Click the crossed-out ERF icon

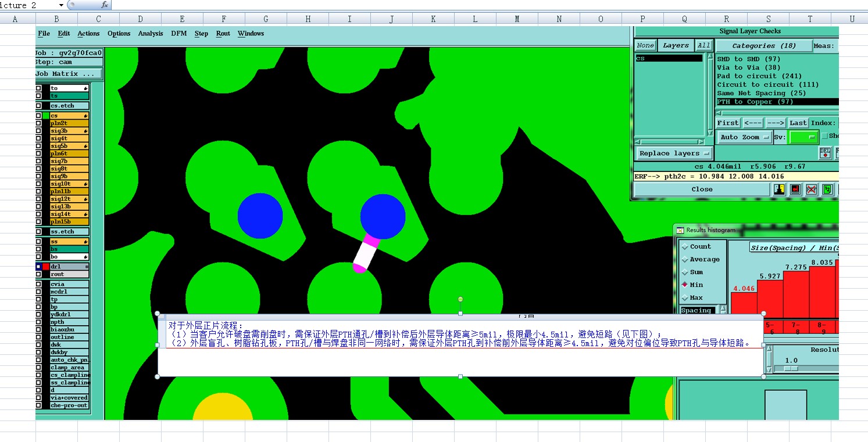(x=812, y=189)
